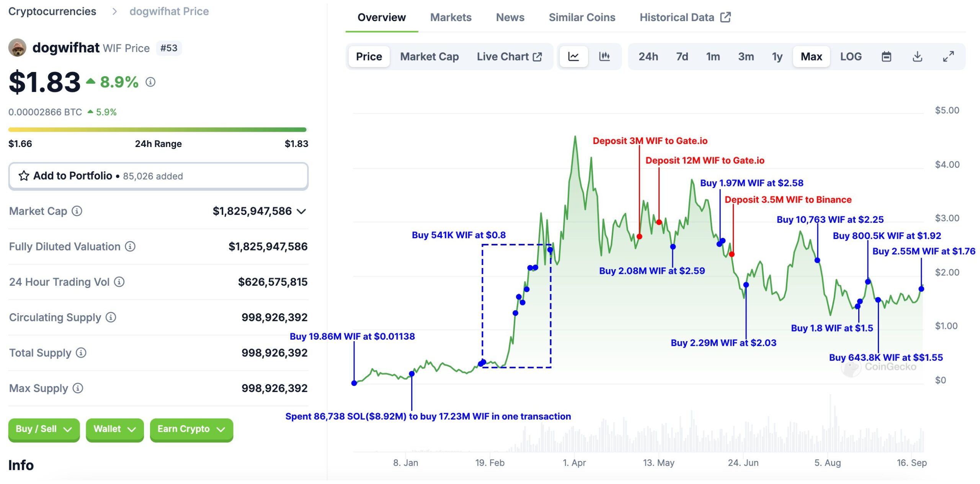Click the fullscreen expand chart icon
This screenshot has width=980, height=484.
coord(948,57)
